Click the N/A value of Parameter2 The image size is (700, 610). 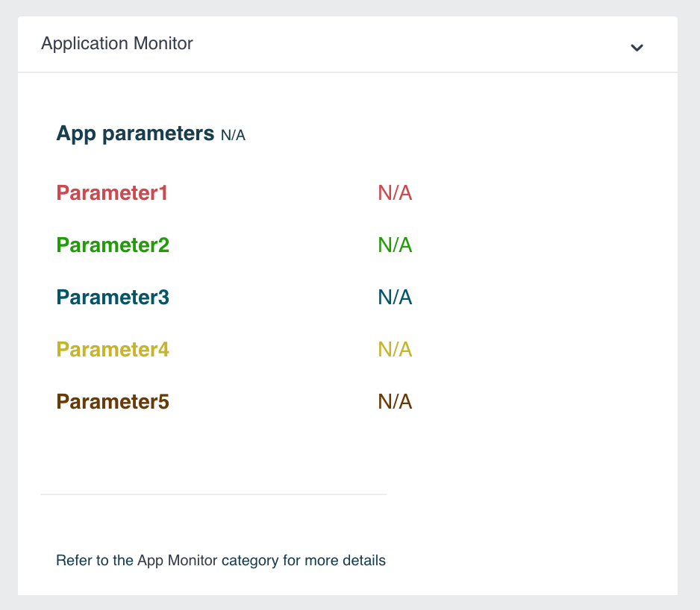[395, 245]
